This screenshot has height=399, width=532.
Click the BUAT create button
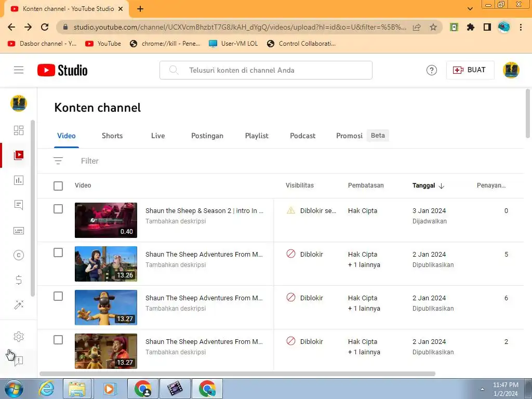[470, 70]
